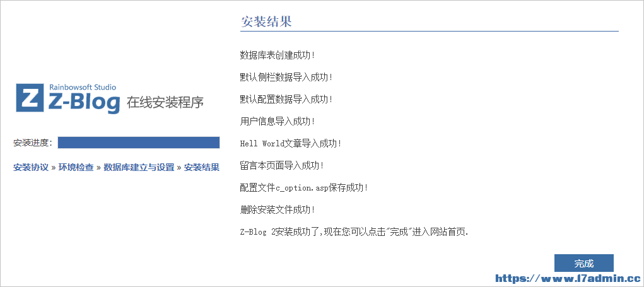Click the Hell World文章导入成功 line

point(290,144)
